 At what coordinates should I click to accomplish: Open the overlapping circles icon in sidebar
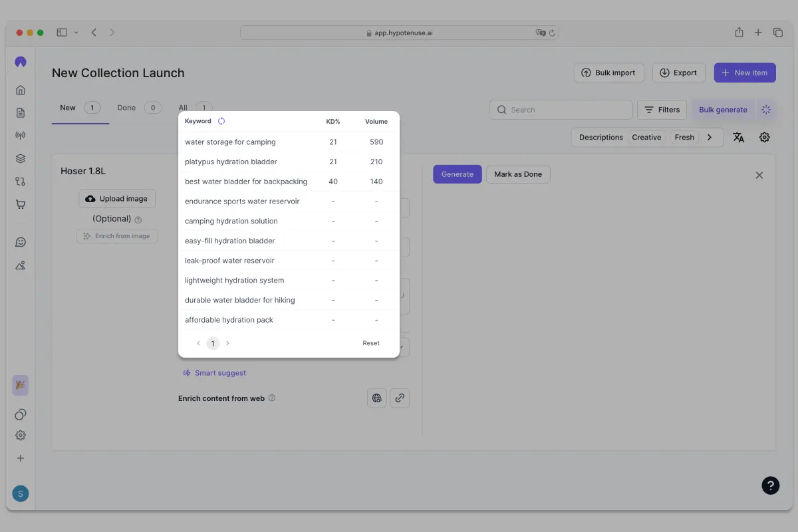pos(21,415)
